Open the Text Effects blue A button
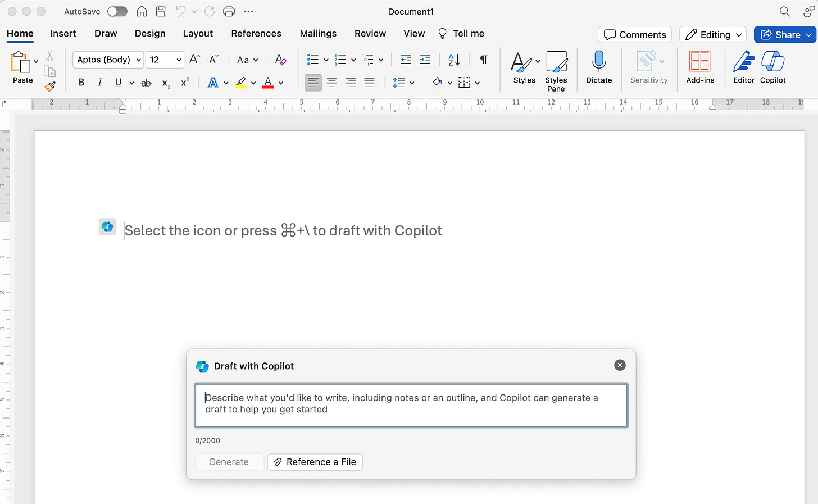 coord(213,83)
